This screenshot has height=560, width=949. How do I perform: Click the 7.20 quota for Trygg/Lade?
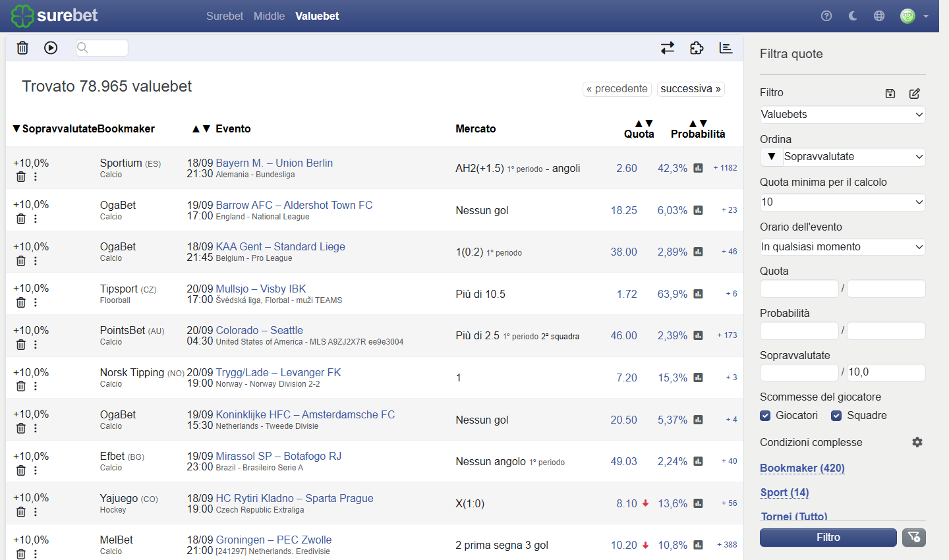coord(627,378)
